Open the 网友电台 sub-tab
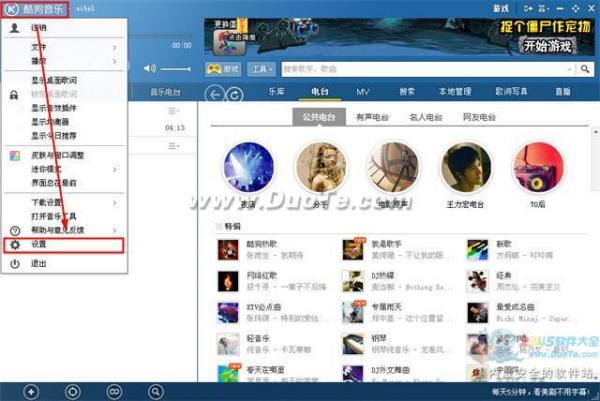The width and height of the screenshot is (600, 401). [x=479, y=117]
